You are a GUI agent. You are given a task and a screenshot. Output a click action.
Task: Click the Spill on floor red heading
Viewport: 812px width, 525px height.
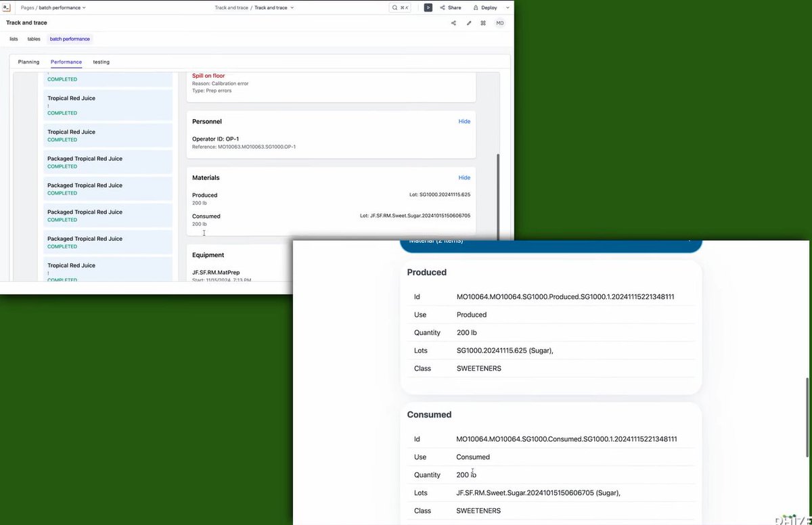point(208,76)
